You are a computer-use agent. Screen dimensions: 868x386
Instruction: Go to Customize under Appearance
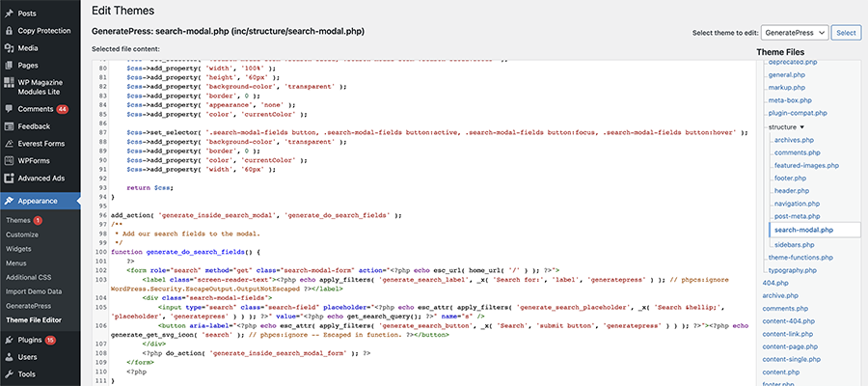[22, 234]
